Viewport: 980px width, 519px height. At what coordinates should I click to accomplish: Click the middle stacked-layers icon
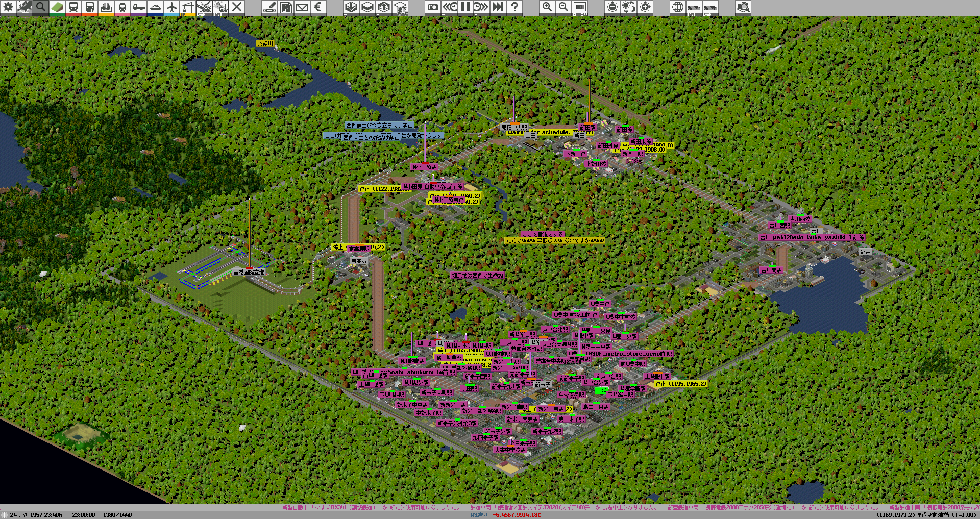(x=367, y=7)
